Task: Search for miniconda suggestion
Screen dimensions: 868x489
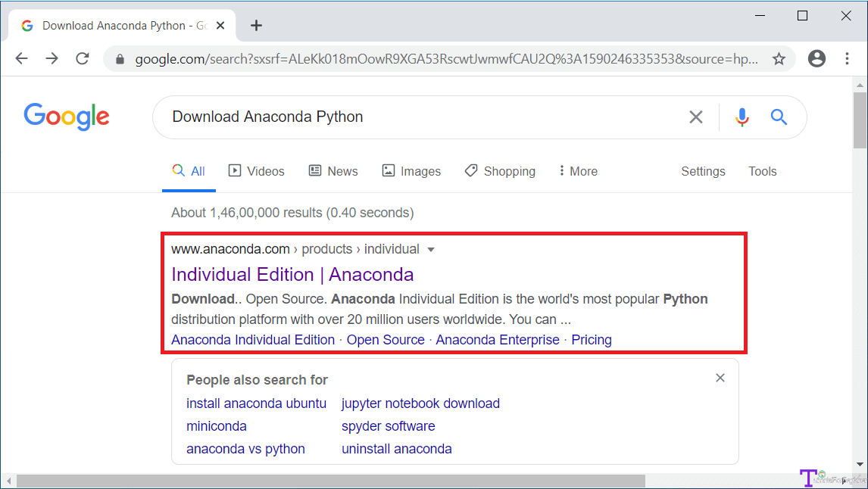Action: click(217, 426)
